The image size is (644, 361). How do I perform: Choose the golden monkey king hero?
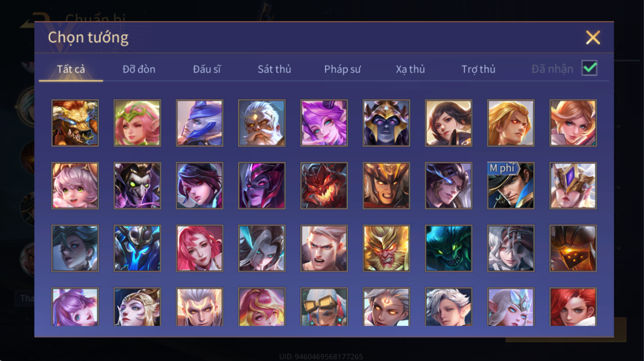pyautogui.click(x=386, y=248)
